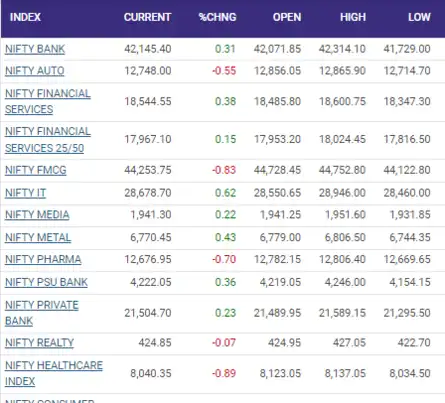Select high value 18,600.75
Viewport: 445px width, 403px height.
click(x=342, y=101)
